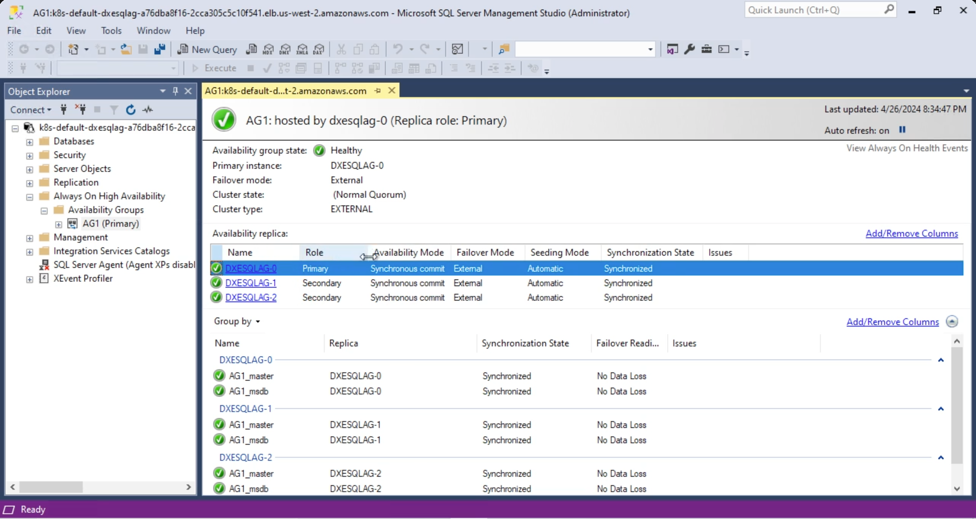Open the Tools menu
The height and width of the screenshot is (519, 976).
pyautogui.click(x=111, y=30)
